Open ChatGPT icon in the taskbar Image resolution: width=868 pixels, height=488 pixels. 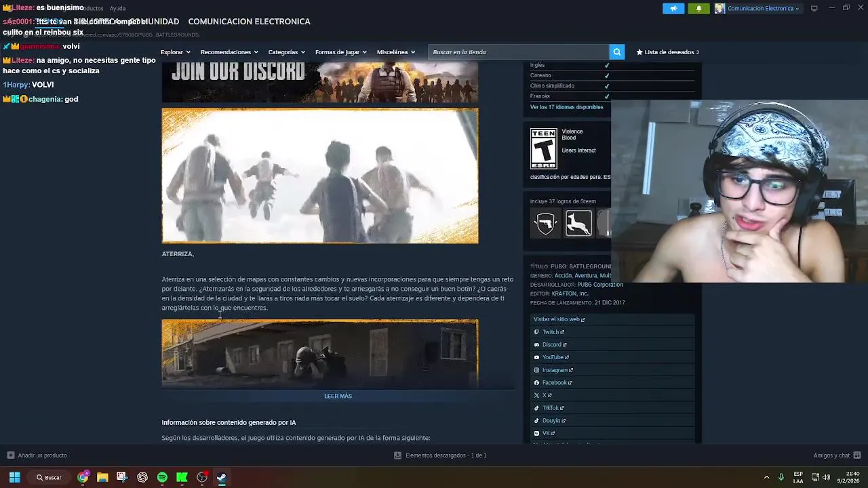(142, 477)
